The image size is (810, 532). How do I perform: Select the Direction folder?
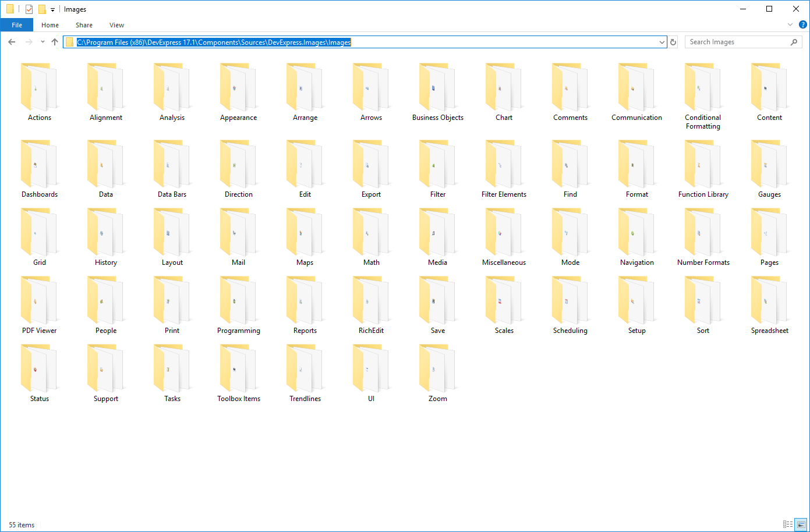(x=239, y=169)
